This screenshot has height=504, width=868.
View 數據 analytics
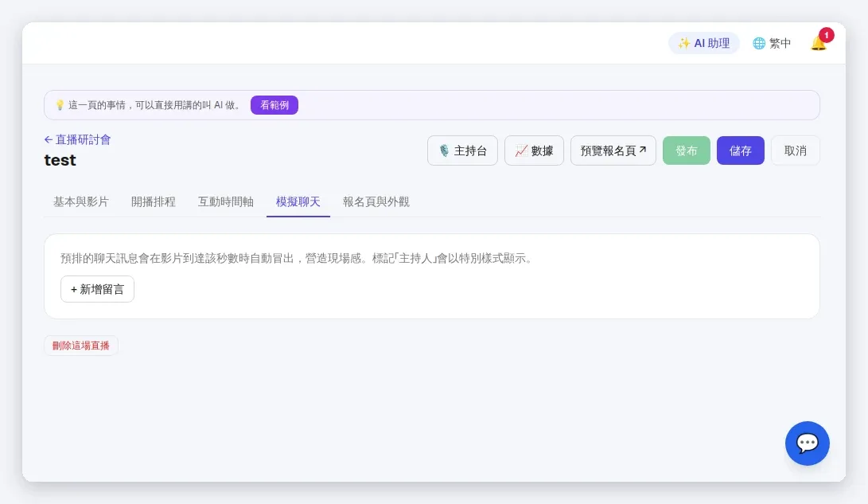click(534, 150)
